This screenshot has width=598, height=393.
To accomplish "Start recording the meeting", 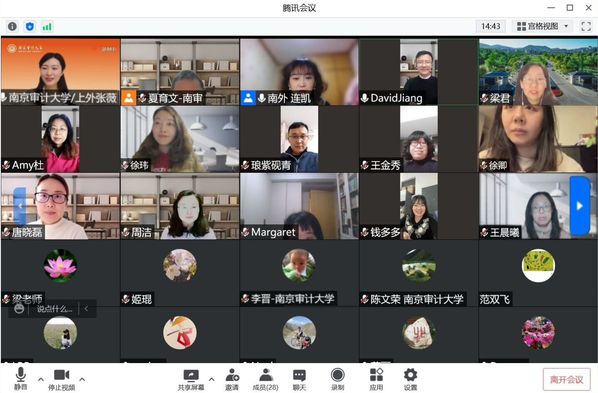I will pyautogui.click(x=338, y=379).
